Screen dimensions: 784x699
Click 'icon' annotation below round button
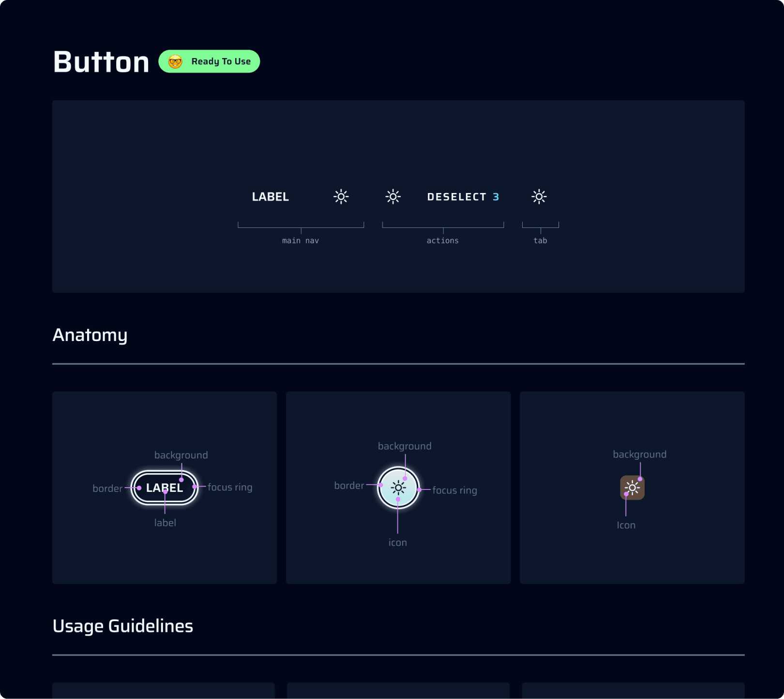[398, 543]
